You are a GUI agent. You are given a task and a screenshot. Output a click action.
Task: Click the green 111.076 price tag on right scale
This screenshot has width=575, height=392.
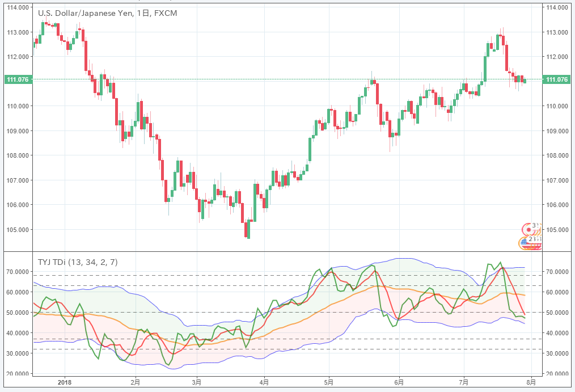pyautogui.click(x=557, y=79)
